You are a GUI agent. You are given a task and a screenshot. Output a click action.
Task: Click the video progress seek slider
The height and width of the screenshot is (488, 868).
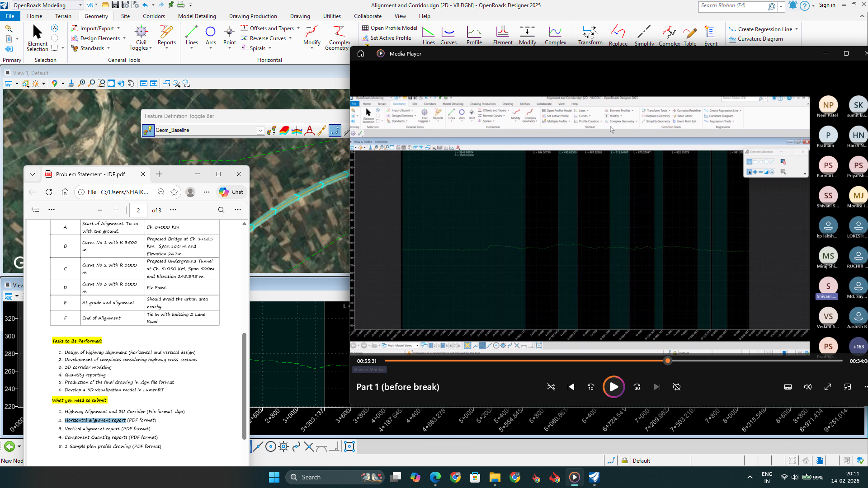tap(667, 361)
